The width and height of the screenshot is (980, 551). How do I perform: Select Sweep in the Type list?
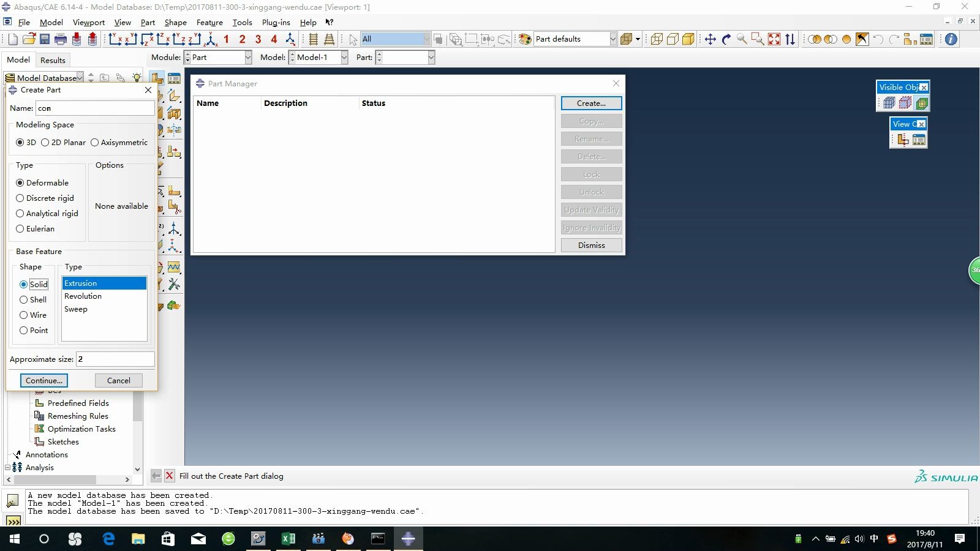[x=104, y=309]
